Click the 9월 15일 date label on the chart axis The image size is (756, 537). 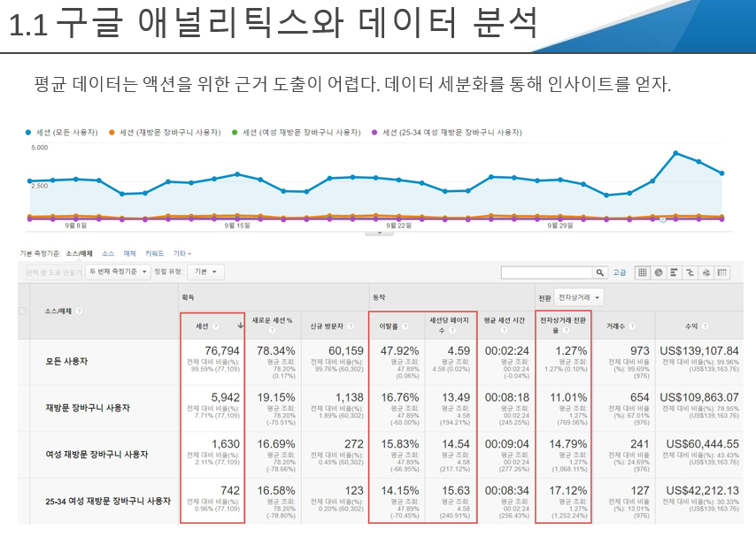pyautogui.click(x=237, y=226)
